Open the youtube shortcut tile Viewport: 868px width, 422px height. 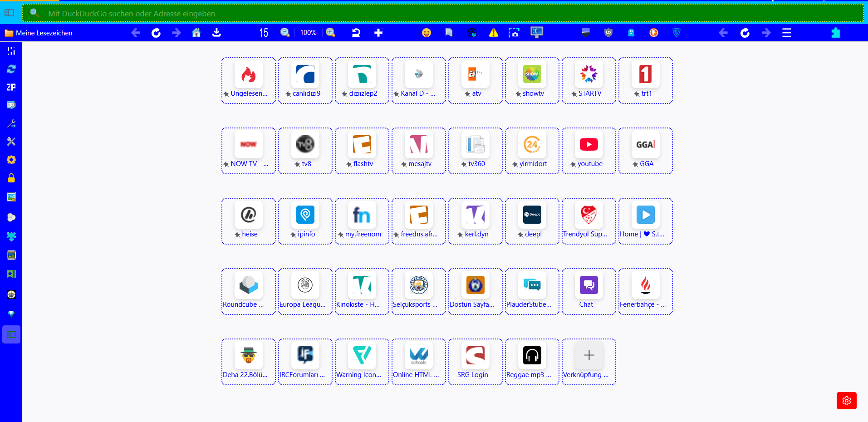(x=589, y=151)
